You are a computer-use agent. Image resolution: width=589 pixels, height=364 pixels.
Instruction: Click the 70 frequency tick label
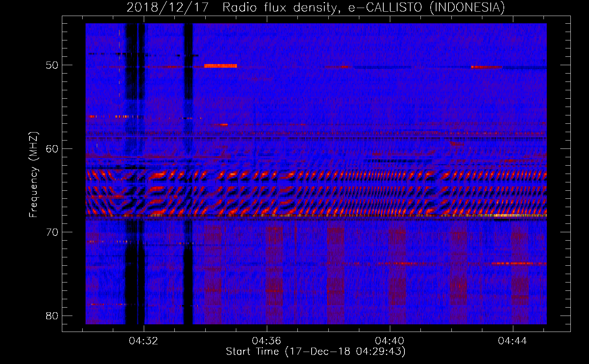tap(52, 232)
